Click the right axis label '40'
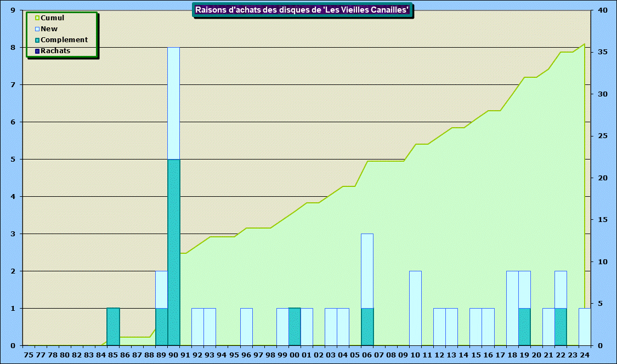This screenshot has height=364, width=617. [602, 10]
